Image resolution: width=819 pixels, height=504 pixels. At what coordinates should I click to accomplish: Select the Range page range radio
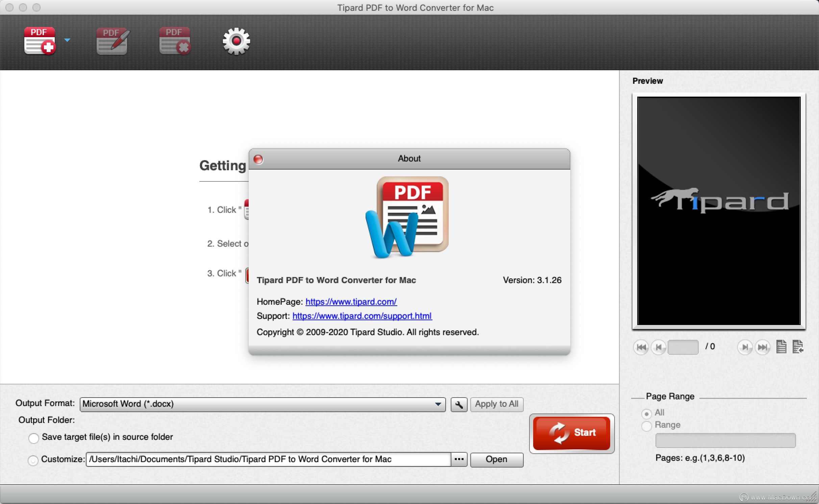click(646, 426)
